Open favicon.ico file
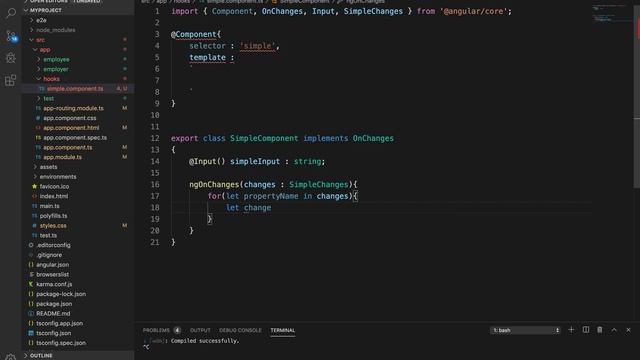Viewport: 640px width, 360px height. (x=54, y=187)
